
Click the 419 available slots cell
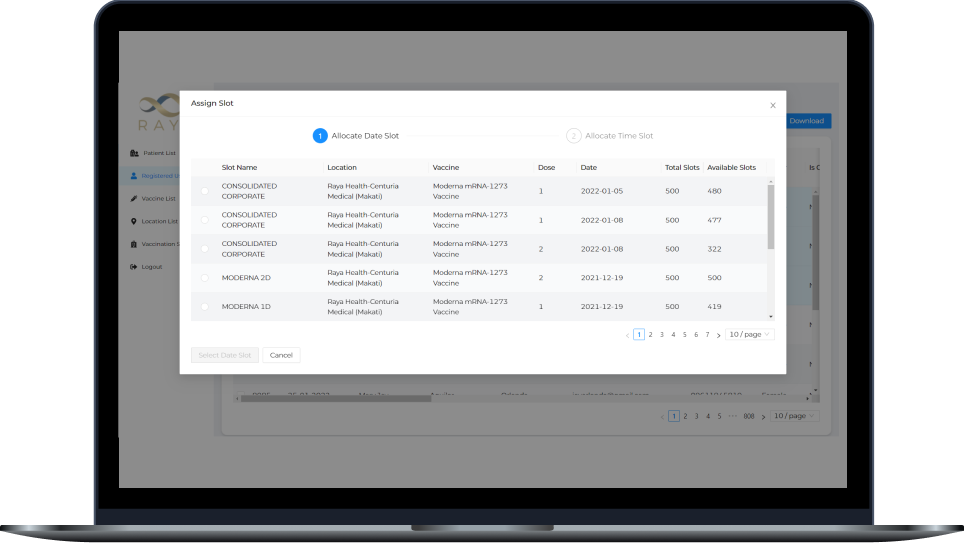[x=714, y=307]
